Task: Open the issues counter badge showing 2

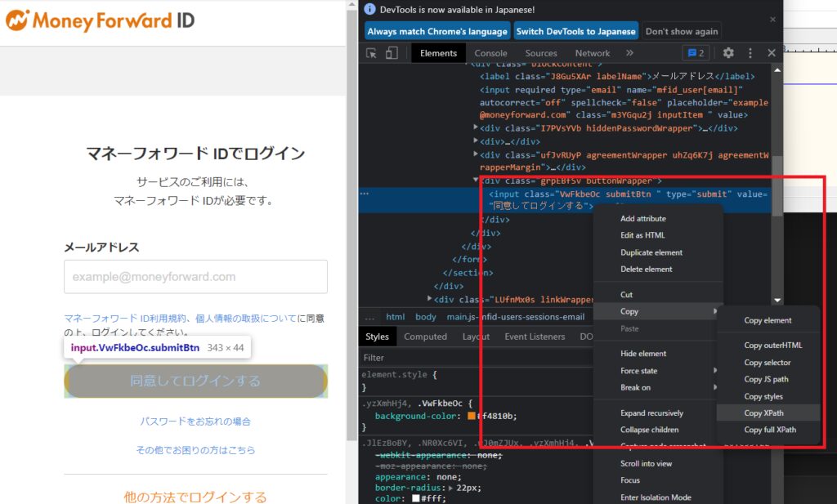Action: [696, 53]
